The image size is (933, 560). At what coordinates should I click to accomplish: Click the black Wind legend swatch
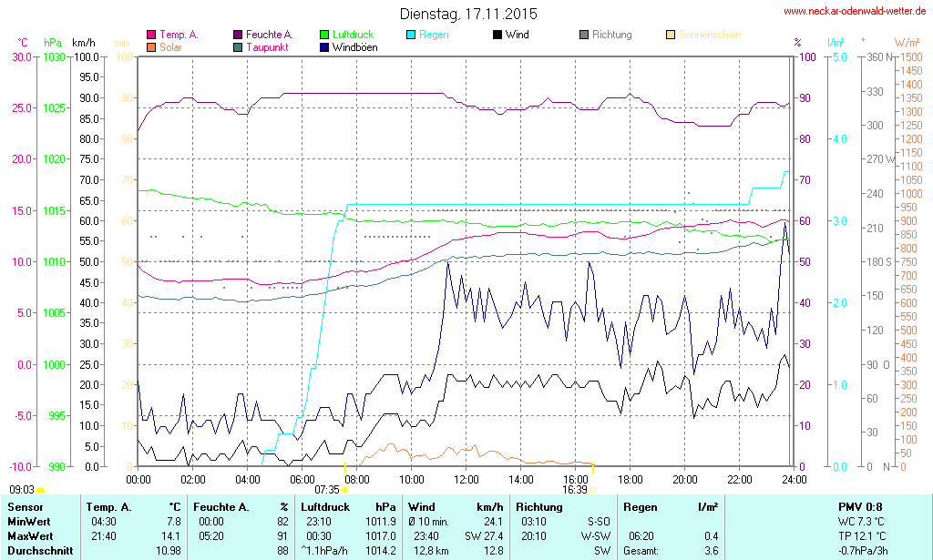497,35
